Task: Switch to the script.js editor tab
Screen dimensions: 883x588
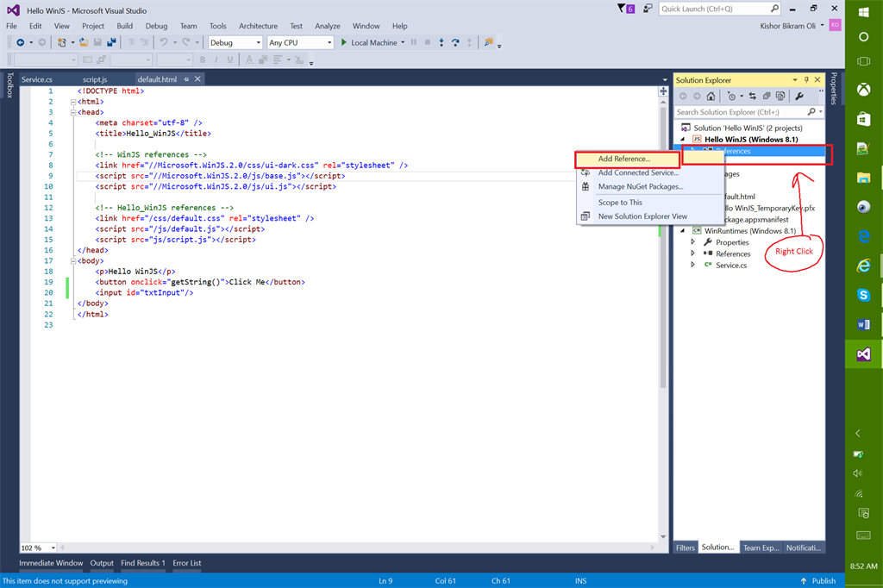Action: click(x=95, y=79)
